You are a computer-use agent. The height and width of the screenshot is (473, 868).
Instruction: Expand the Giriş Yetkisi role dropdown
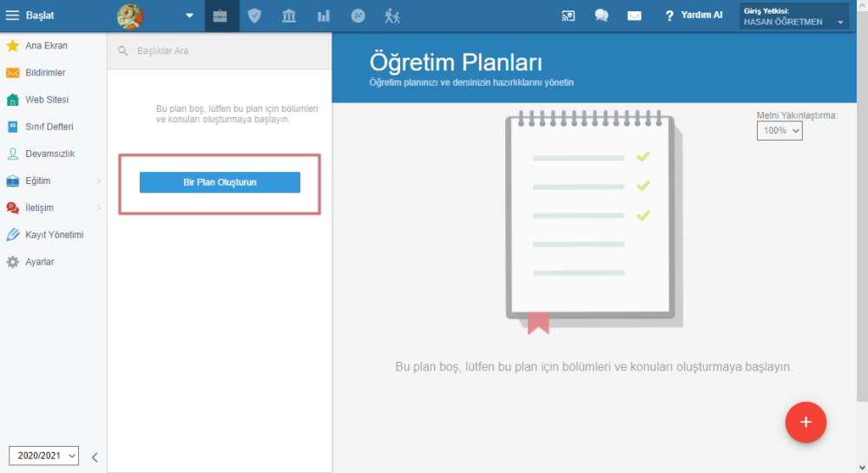pyautogui.click(x=793, y=16)
